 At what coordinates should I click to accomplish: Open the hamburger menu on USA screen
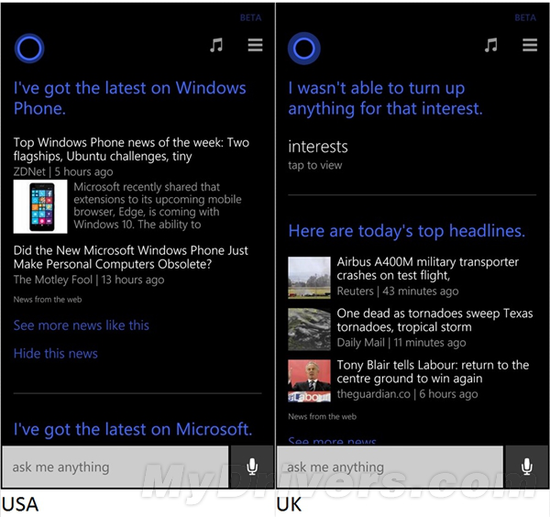[255, 45]
